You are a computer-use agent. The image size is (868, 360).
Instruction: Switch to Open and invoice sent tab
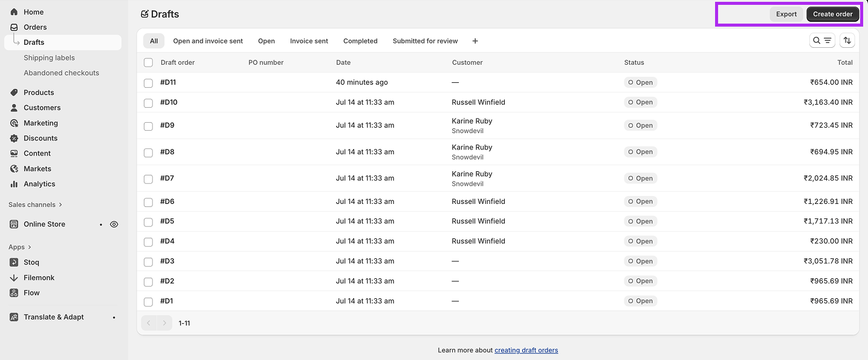pos(208,41)
